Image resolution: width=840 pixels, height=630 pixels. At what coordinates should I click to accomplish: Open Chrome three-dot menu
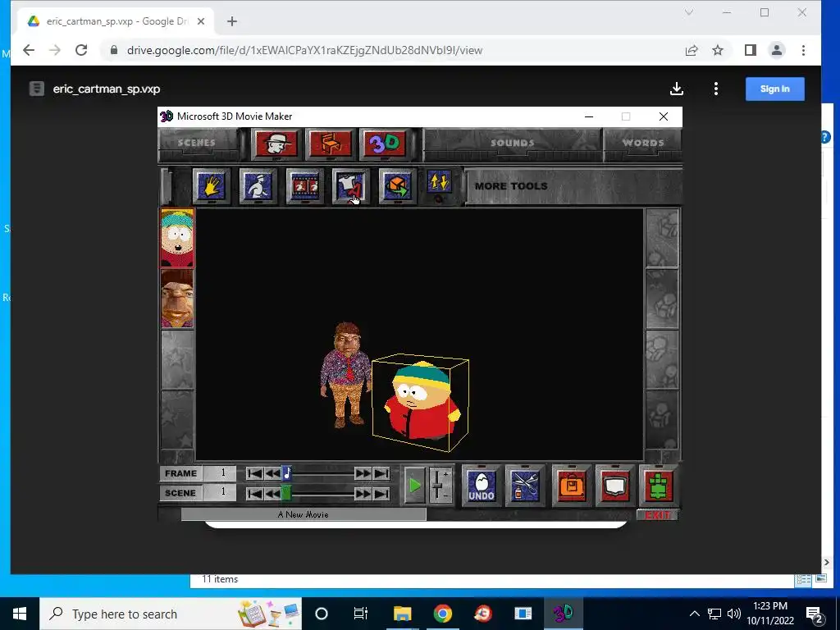[x=803, y=50]
